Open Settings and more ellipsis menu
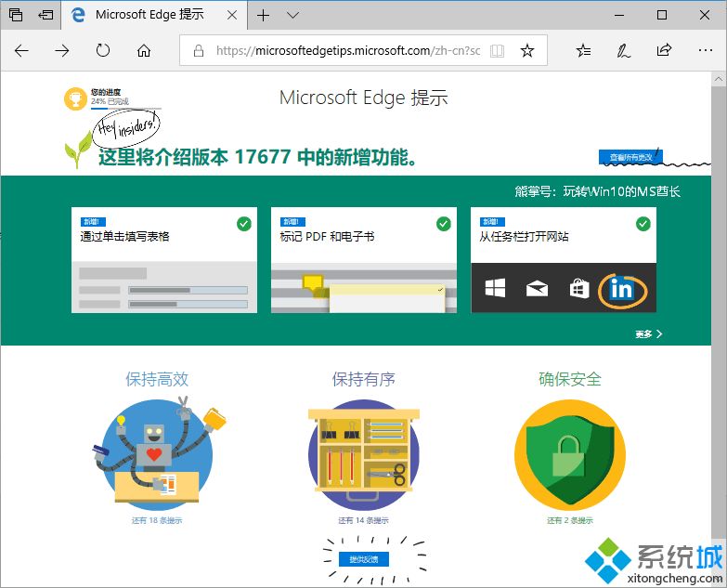 click(706, 50)
